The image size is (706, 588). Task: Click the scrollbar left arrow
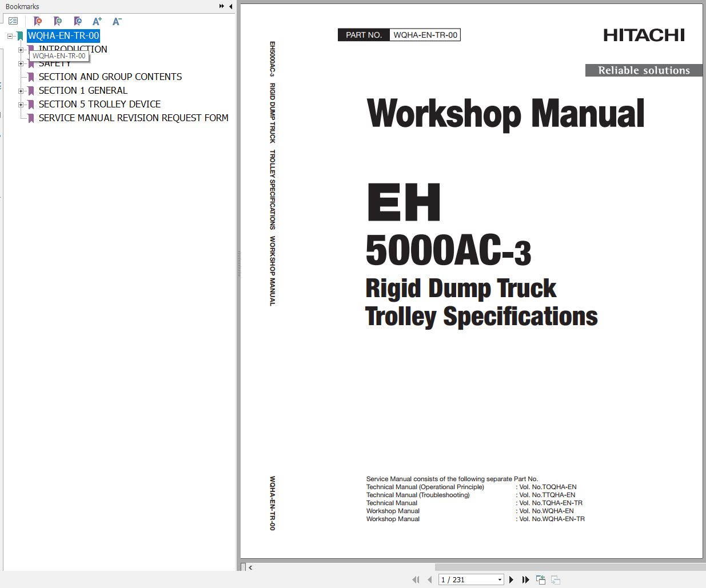coord(250,567)
